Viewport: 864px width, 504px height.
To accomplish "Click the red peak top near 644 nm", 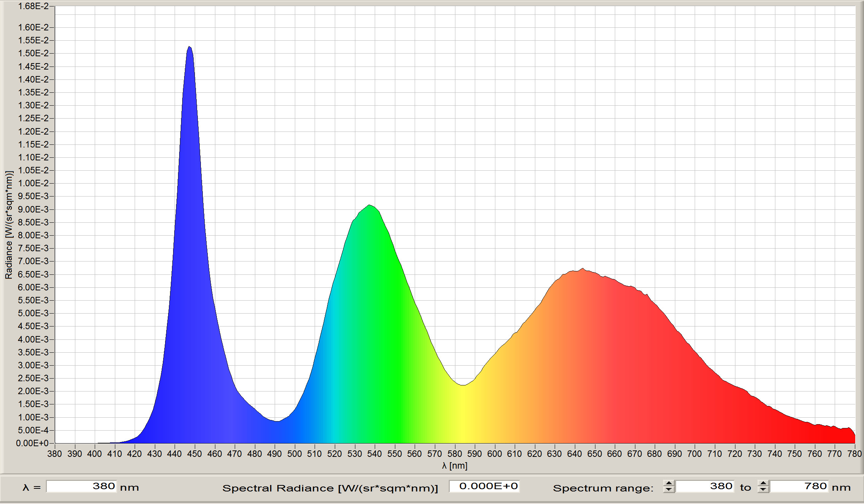I will 582,269.
